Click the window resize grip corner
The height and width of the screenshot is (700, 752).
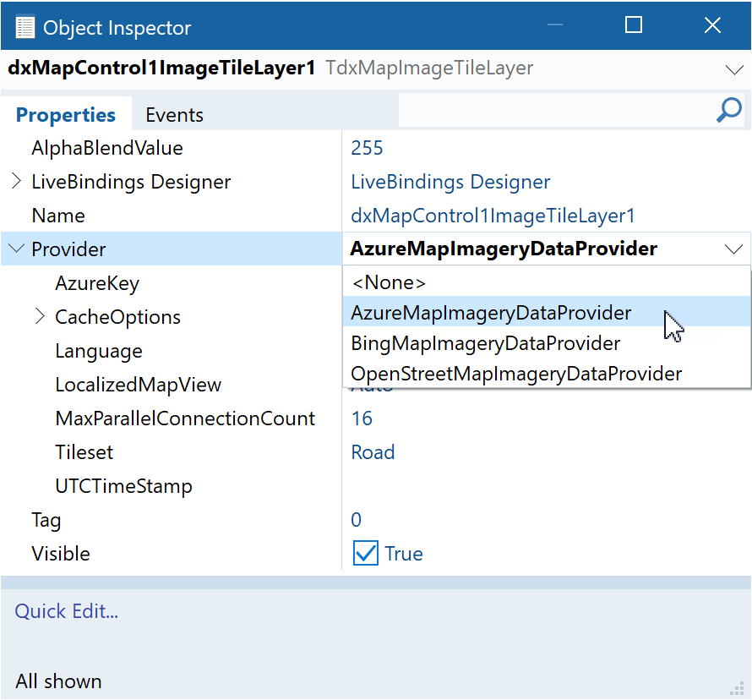click(737, 688)
